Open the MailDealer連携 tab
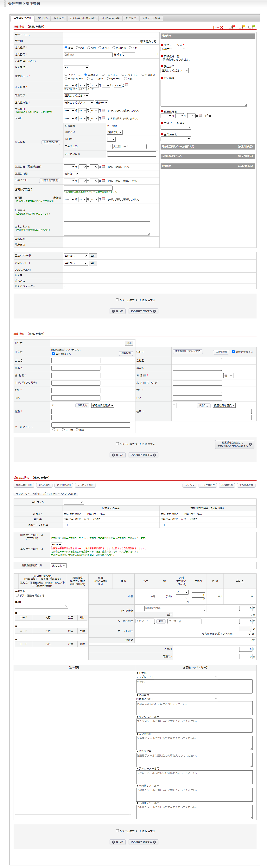The image size is (267, 868). pos(111,18)
